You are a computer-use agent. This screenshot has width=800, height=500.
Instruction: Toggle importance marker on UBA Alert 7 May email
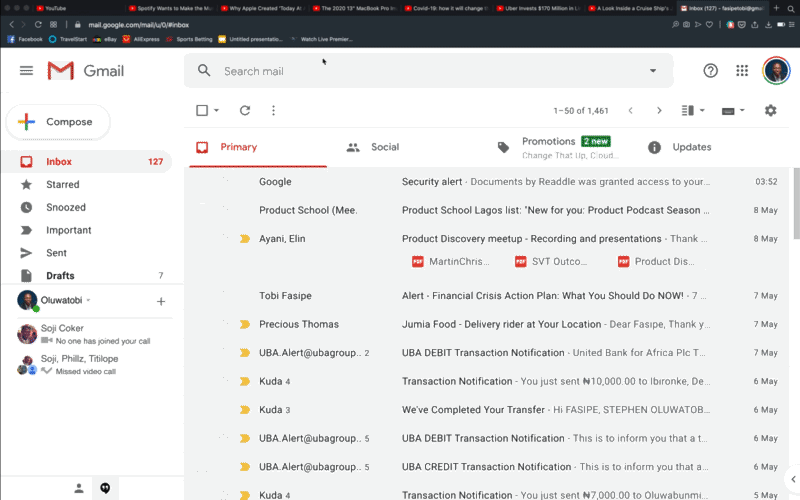245,353
